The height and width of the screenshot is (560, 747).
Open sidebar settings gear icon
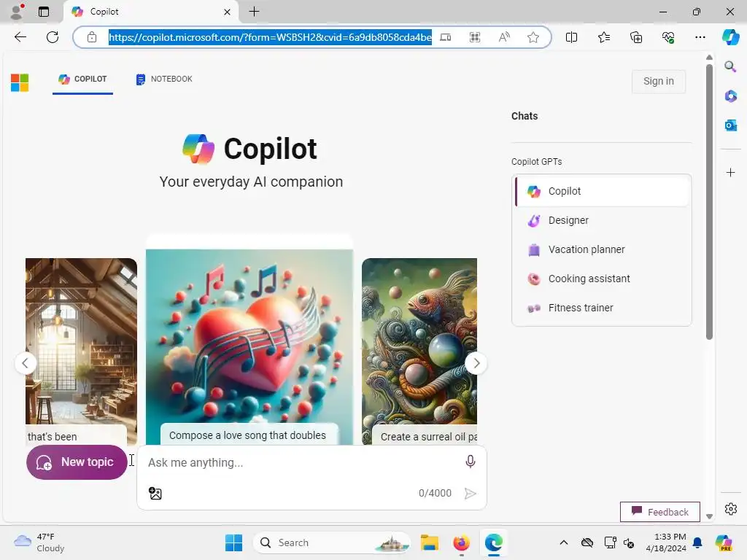(x=730, y=509)
